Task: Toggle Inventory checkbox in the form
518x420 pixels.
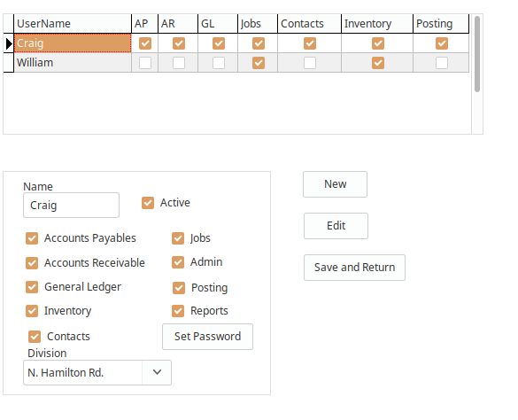Action: coord(32,311)
